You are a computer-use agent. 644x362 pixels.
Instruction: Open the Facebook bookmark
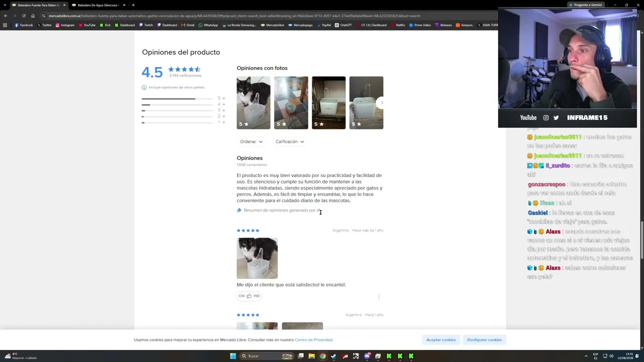(24, 25)
